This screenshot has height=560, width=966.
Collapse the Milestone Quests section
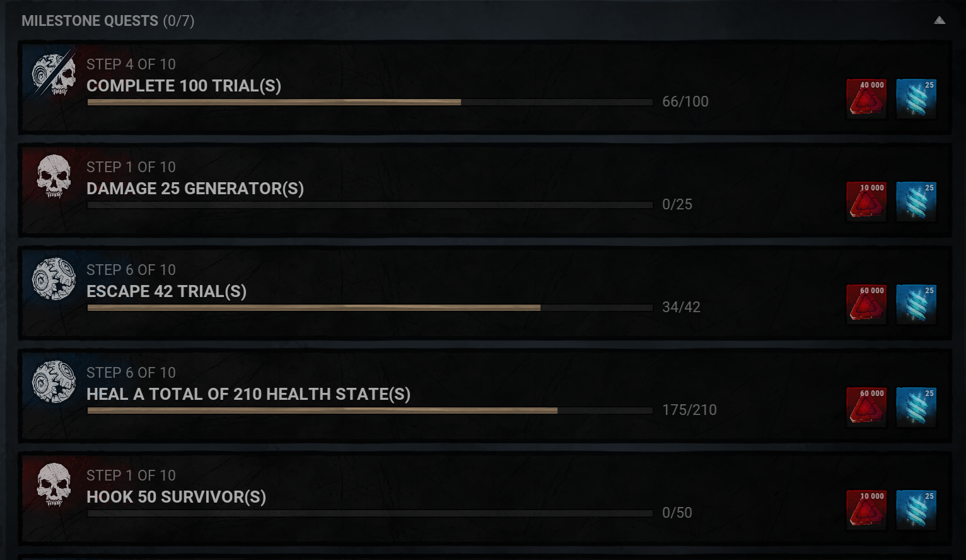coord(939,20)
